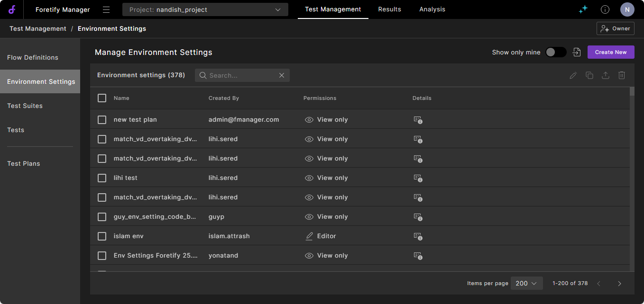The width and height of the screenshot is (644, 304).
Task: Enable the Show only mine toggle
Action: point(555,52)
